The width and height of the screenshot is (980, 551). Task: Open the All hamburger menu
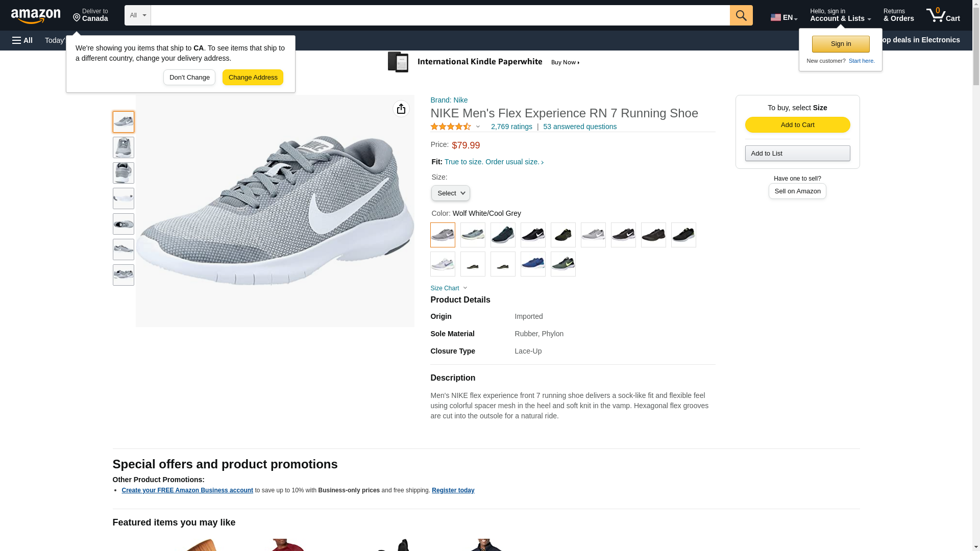(x=22, y=40)
